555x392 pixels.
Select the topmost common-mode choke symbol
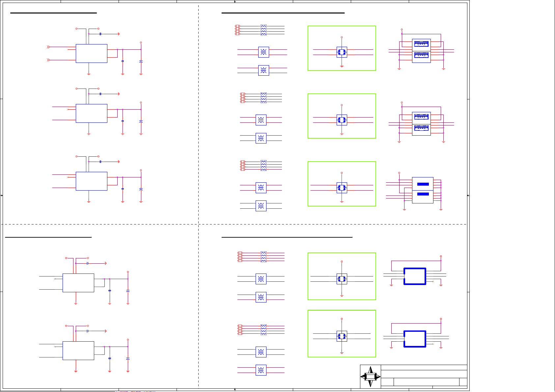tap(264, 52)
